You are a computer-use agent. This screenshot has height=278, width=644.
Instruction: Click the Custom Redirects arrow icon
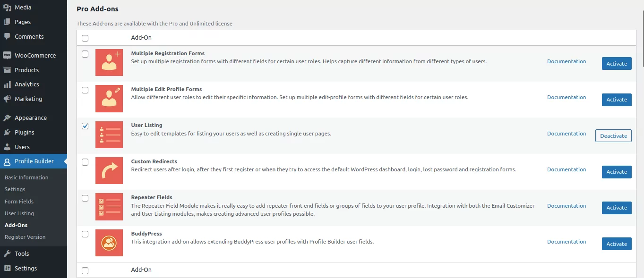coord(109,170)
